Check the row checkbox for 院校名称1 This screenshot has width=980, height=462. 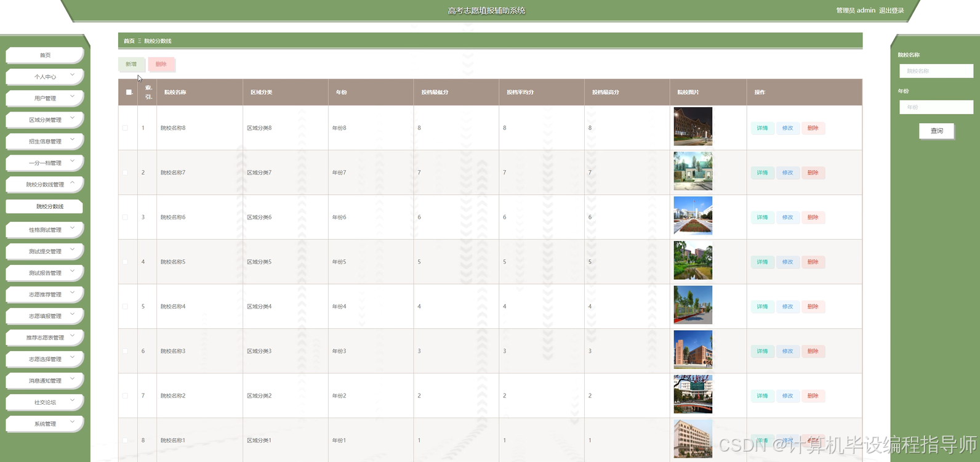(125, 440)
